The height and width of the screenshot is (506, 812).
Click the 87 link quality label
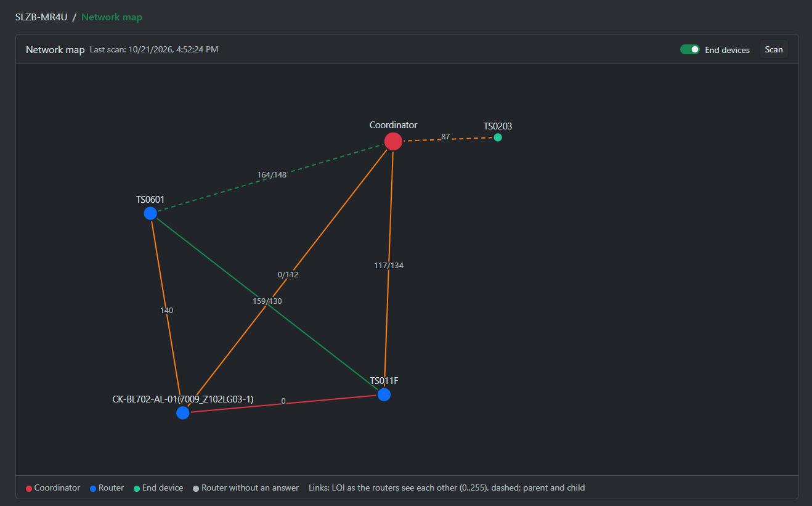(445, 136)
